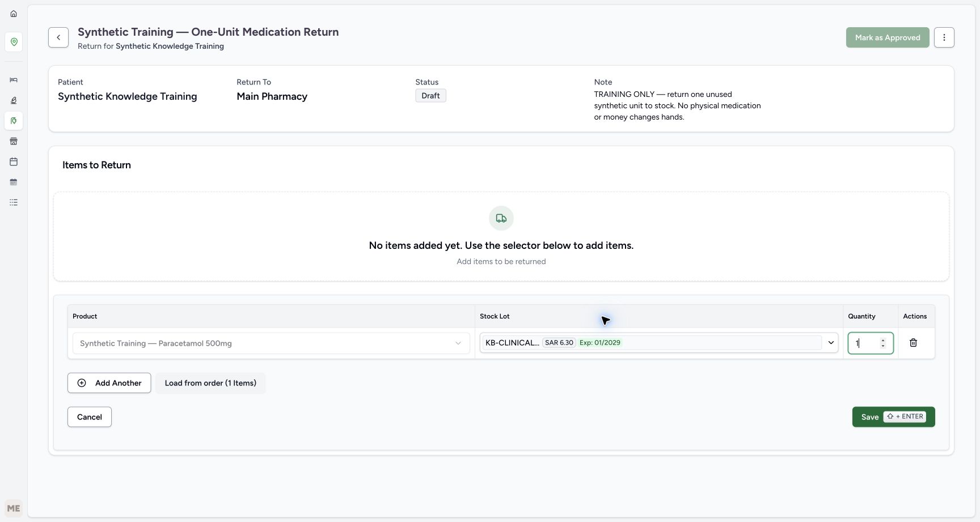Open the three-dot more options menu
980x522 pixels.
click(944, 37)
